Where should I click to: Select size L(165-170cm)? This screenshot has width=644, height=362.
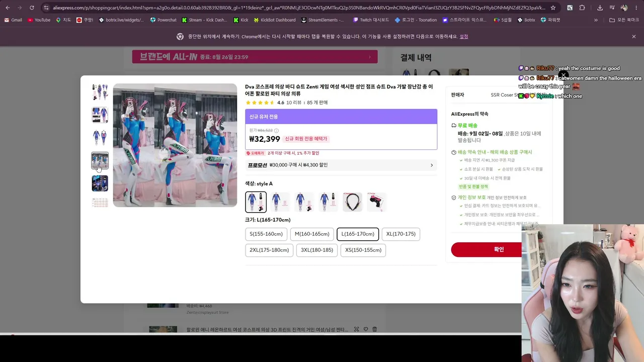(x=358, y=234)
